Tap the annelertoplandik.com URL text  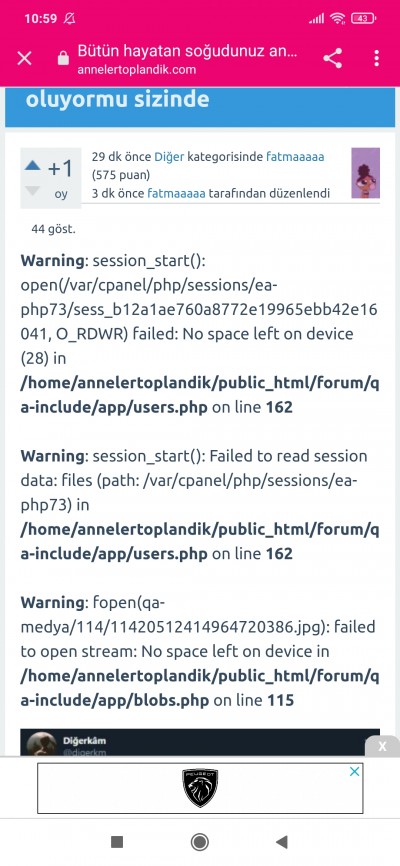136,70
